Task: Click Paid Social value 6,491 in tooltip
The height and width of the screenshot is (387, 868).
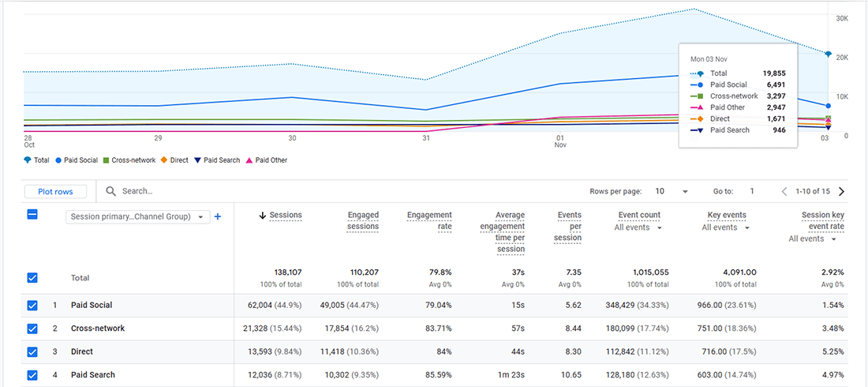Action: tap(776, 85)
